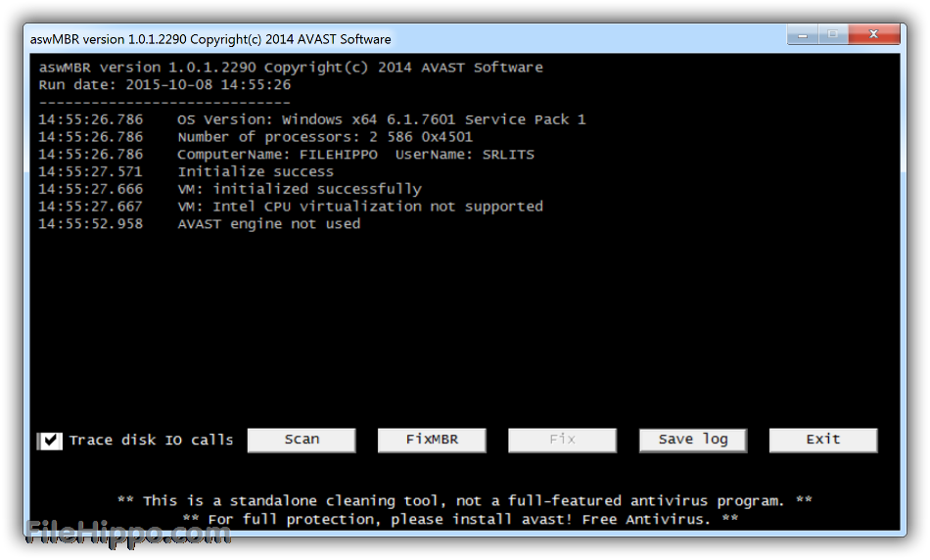Click the Run date line in log
The width and height of the screenshot is (930, 560).
pos(164,85)
